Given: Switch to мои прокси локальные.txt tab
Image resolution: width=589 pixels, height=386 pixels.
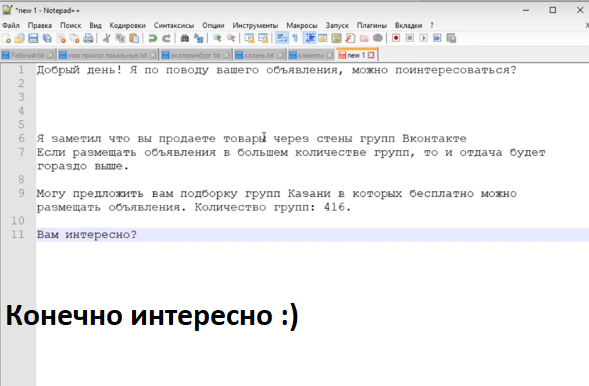Looking at the screenshot, I should coord(107,56).
